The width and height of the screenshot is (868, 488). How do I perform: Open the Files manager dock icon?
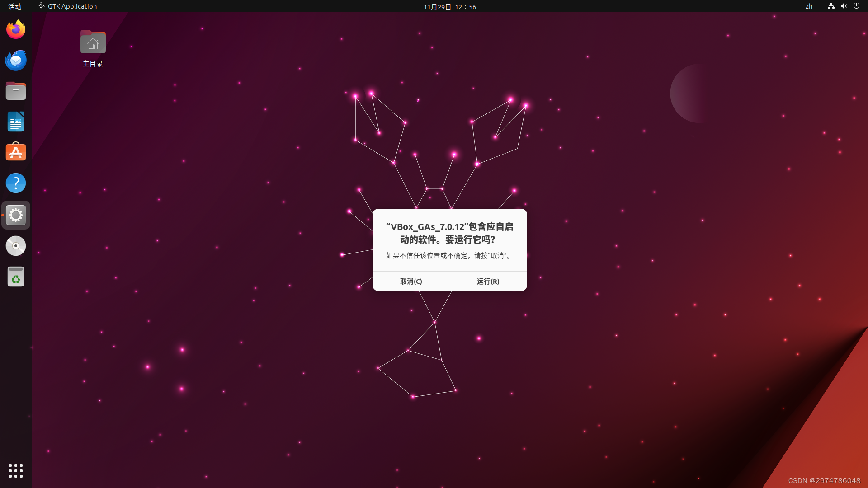point(16,91)
